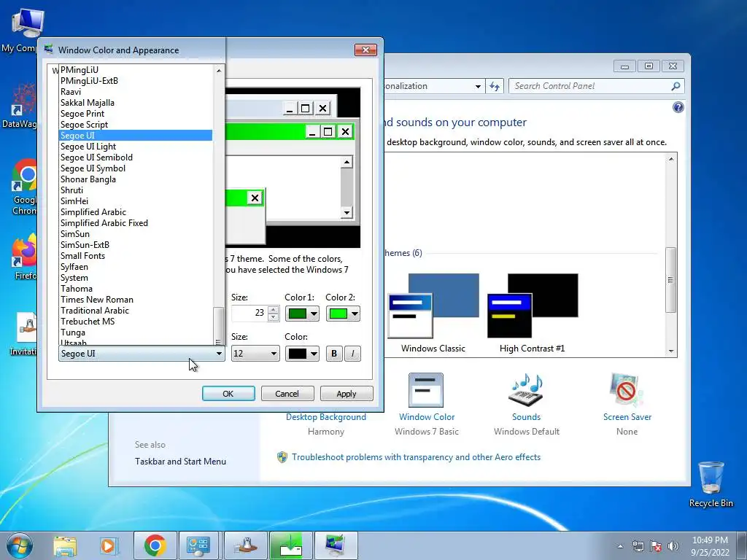Click Cancel in Window Color dialog
Image resolution: width=747 pixels, height=560 pixels.
coord(287,394)
